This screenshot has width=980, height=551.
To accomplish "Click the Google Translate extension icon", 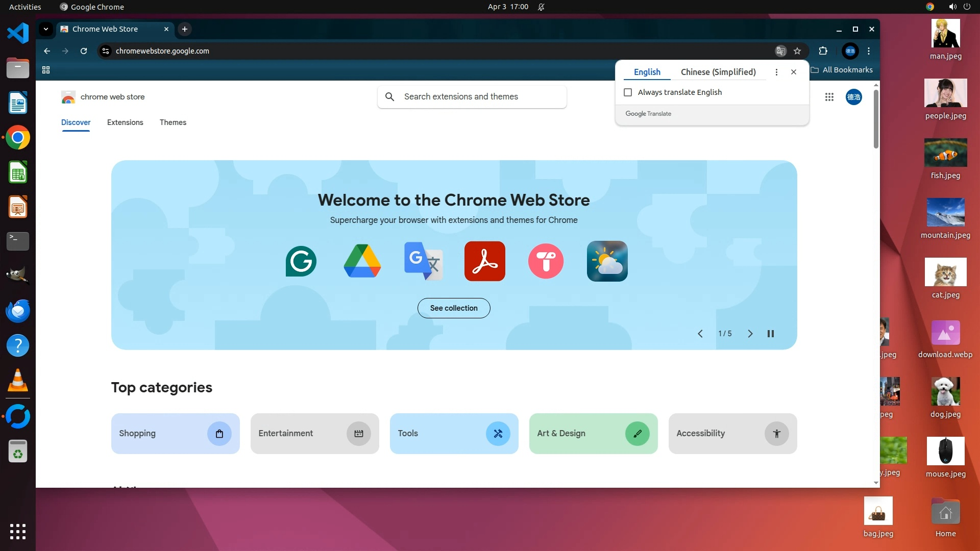I will (x=423, y=261).
